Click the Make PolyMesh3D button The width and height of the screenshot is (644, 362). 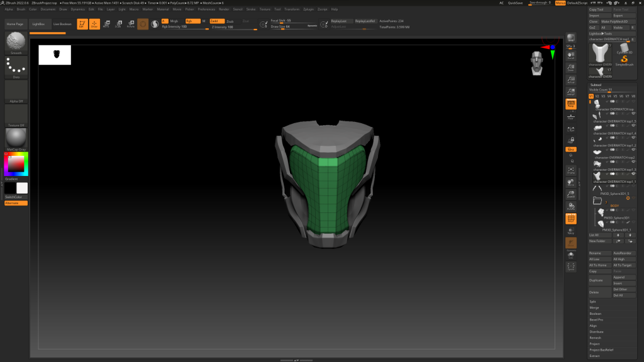pyautogui.click(x=618, y=22)
